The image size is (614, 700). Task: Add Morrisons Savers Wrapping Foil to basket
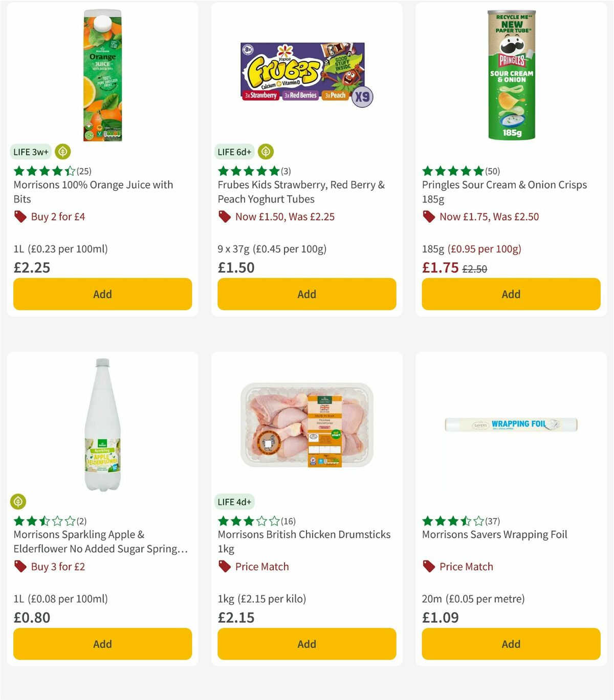pos(511,644)
